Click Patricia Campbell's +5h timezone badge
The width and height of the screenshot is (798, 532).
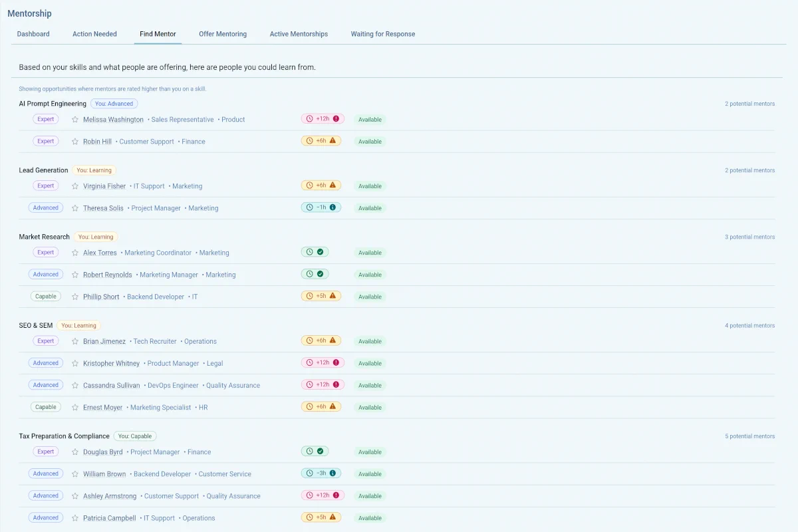[321, 517]
